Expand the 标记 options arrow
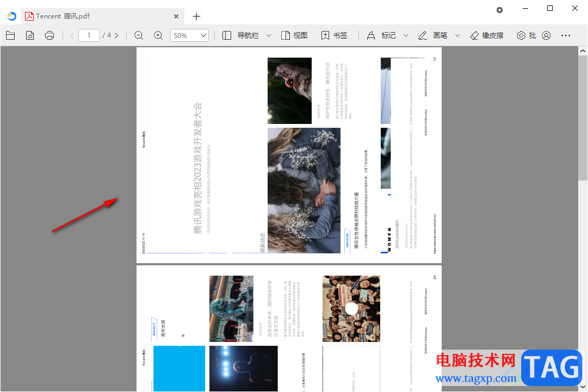Viewport: 588px width, 392px height. point(406,35)
